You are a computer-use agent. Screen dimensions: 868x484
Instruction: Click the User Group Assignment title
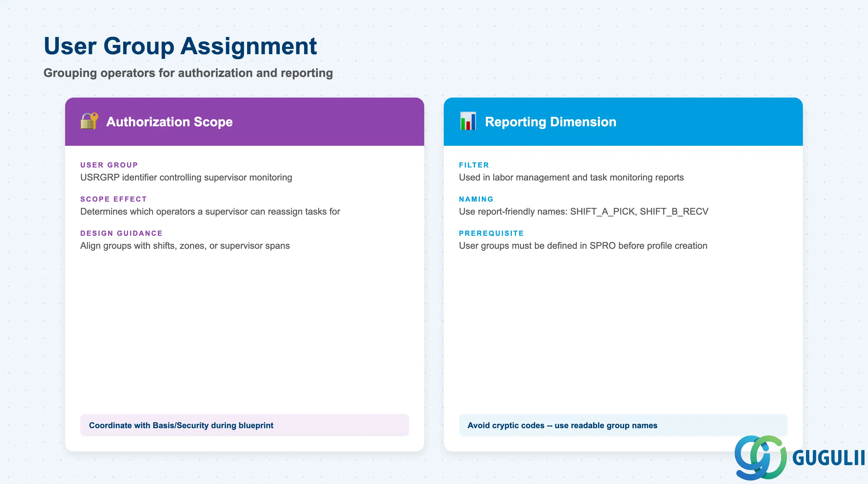[180, 46]
